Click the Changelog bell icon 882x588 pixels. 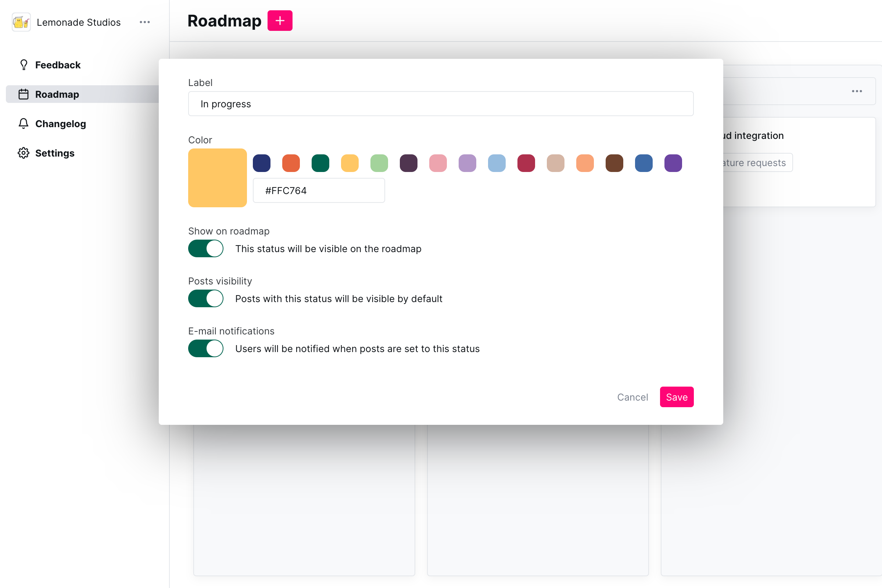(x=24, y=123)
